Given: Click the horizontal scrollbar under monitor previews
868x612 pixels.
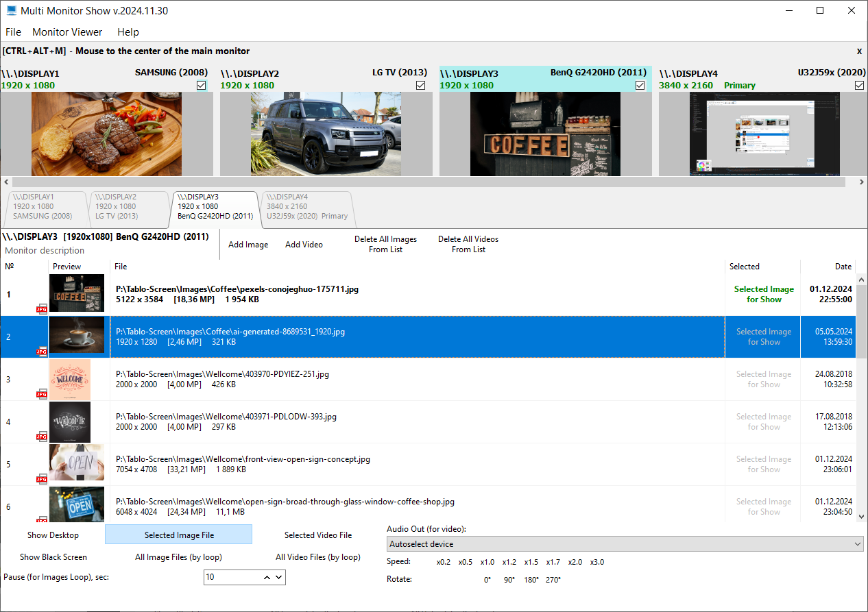Looking at the screenshot, I should [433, 182].
